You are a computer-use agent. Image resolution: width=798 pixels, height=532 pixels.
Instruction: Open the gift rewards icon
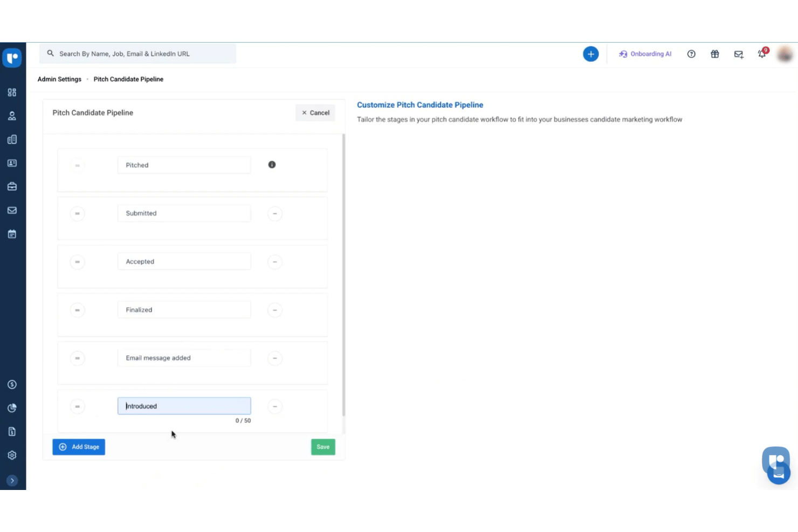(x=715, y=54)
